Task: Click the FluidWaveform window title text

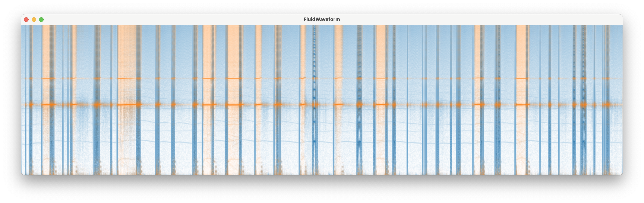Action: (x=321, y=20)
